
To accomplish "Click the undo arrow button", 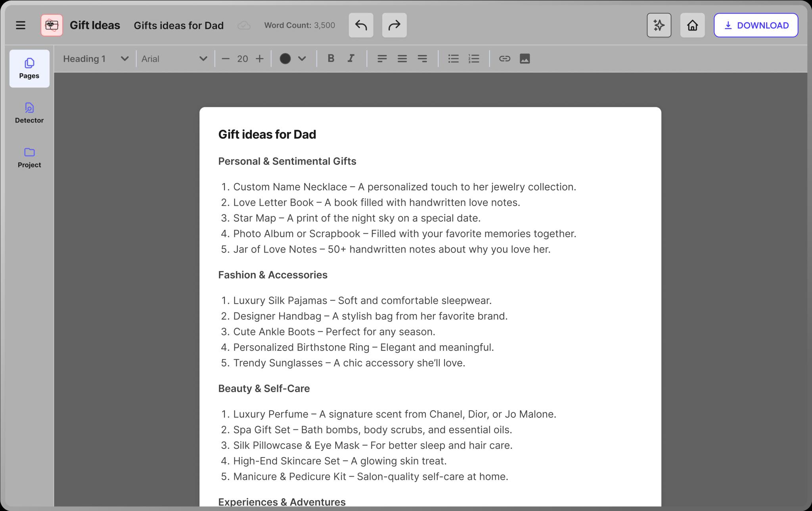I will click(x=361, y=25).
